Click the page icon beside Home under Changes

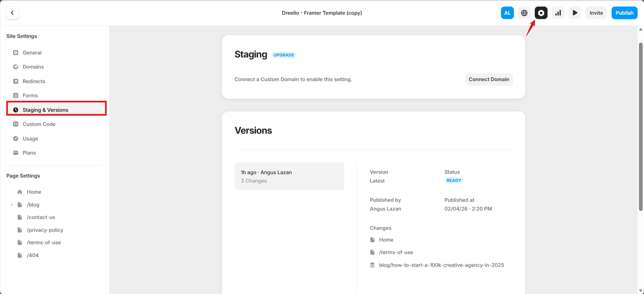[372, 240]
